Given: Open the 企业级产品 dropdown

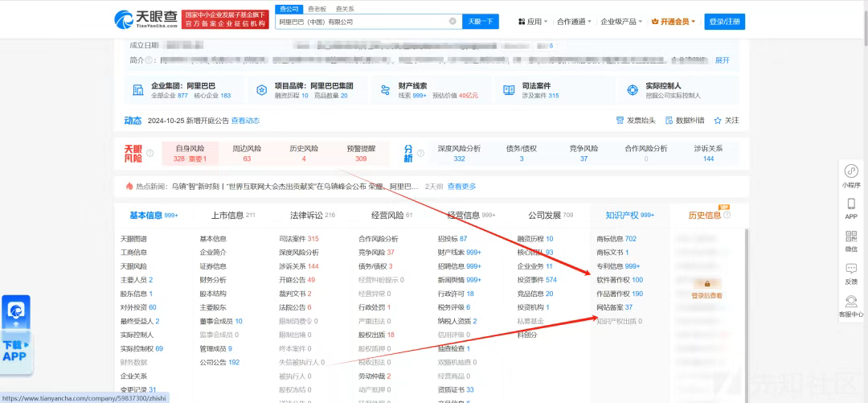Looking at the screenshot, I should point(621,22).
